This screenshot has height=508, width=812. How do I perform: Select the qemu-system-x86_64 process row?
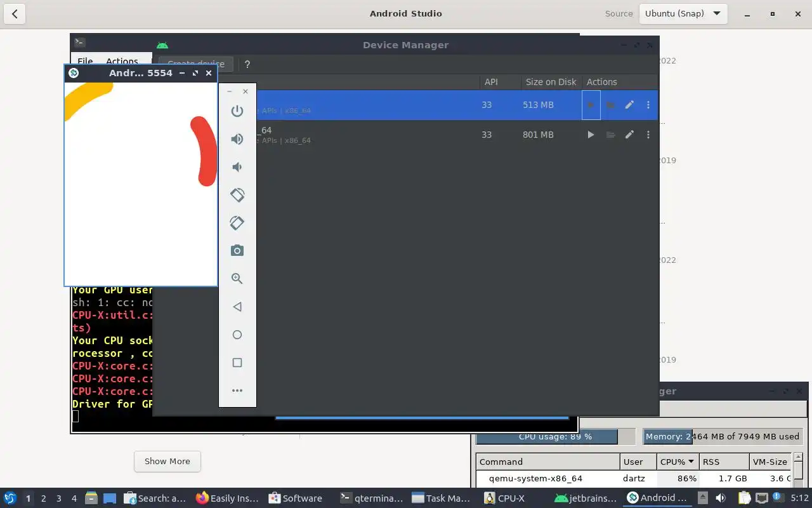(x=634, y=478)
